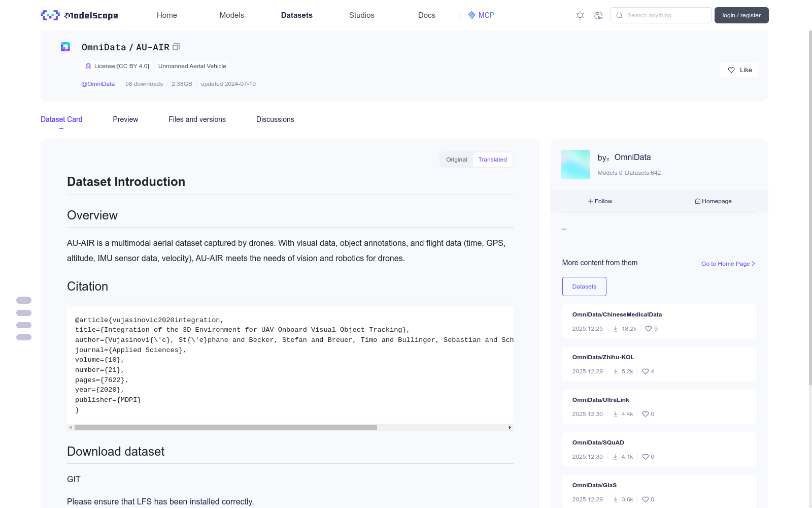This screenshot has width=812, height=508.
Task: Click the download icon on the UltraLink card
Action: [x=616, y=414]
